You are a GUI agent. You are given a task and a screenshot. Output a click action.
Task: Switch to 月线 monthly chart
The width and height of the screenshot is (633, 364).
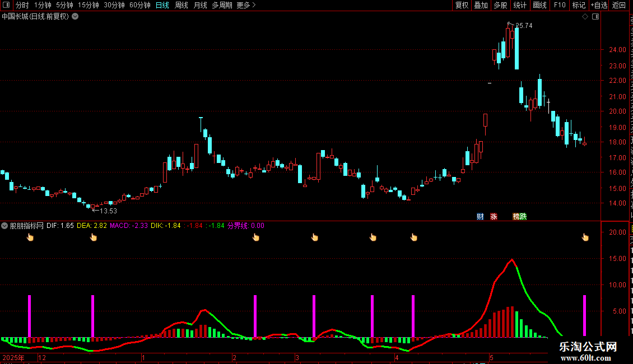tap(200, 5)
